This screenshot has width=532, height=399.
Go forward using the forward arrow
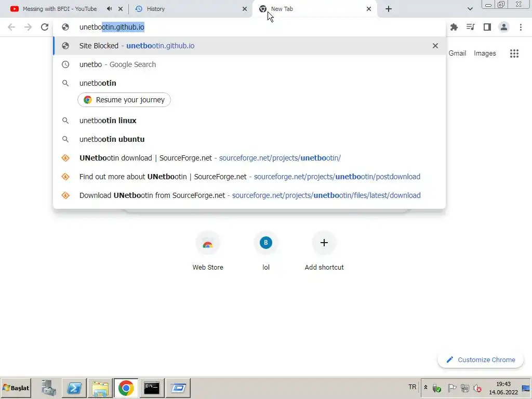tap(28, 27)
